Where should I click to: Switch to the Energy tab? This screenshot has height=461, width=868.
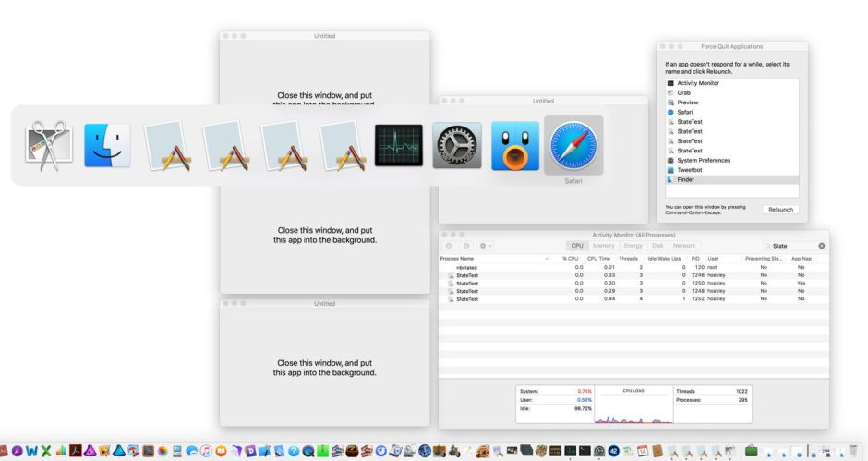coord(633,246)
